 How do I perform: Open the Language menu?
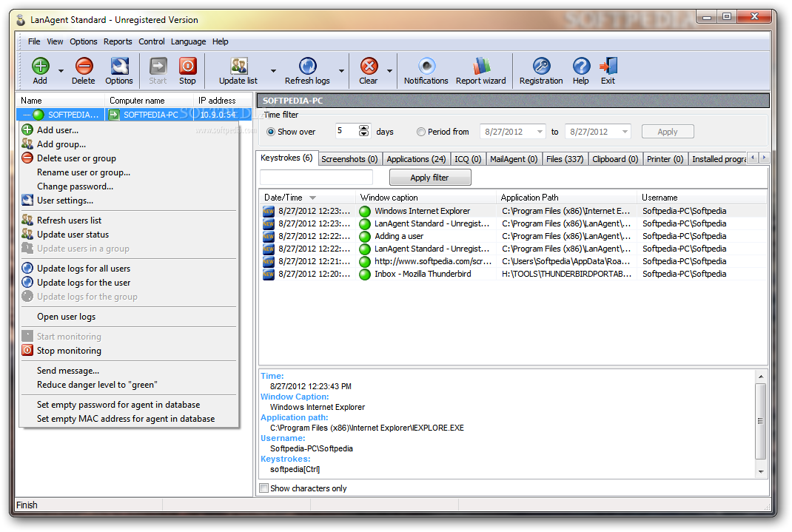(189, 41)
